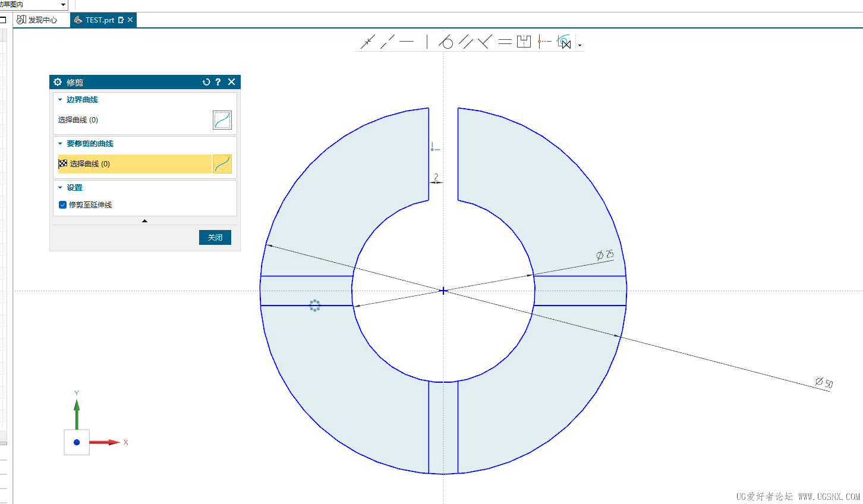Select the midpoint constraint icon
863x504 pixels.
368,42
